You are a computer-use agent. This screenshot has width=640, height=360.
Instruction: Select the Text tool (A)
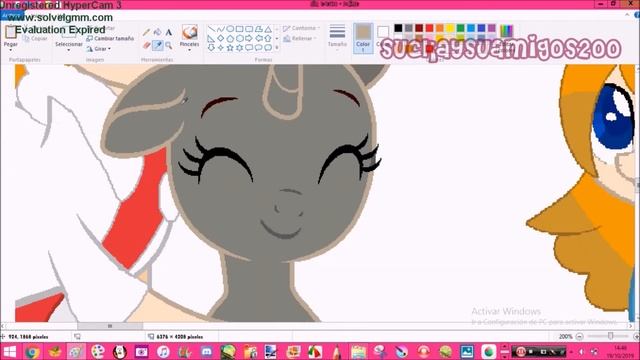pos(168,32)
